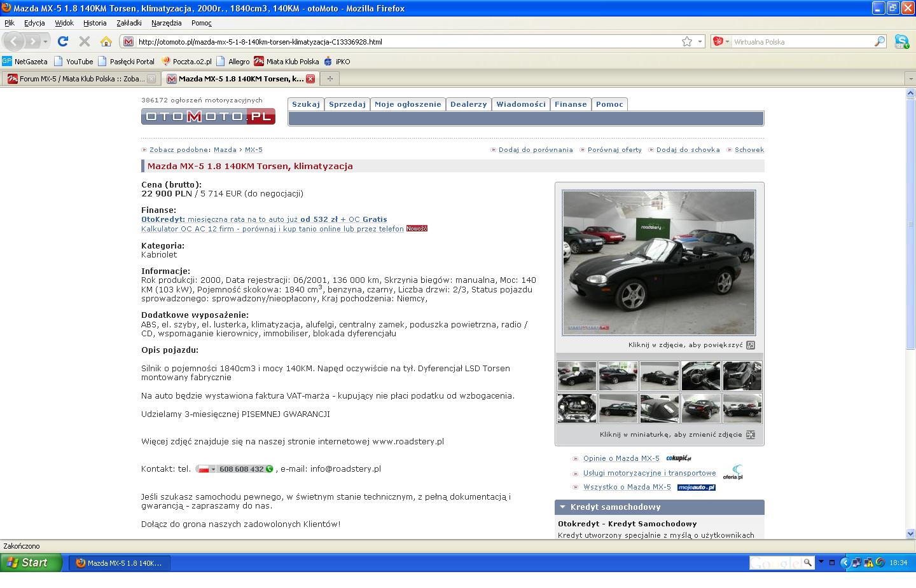
Task: Open the Poczta.o2.pl bookmark
Action: [186, 62]
